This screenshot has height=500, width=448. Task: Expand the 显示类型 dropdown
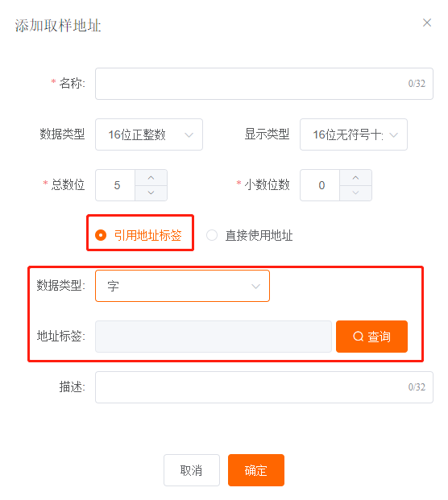353,134
